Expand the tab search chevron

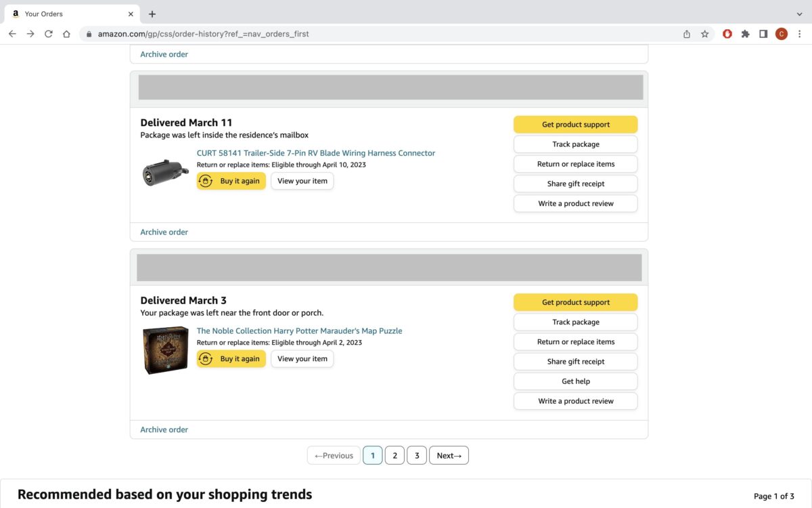800,14
